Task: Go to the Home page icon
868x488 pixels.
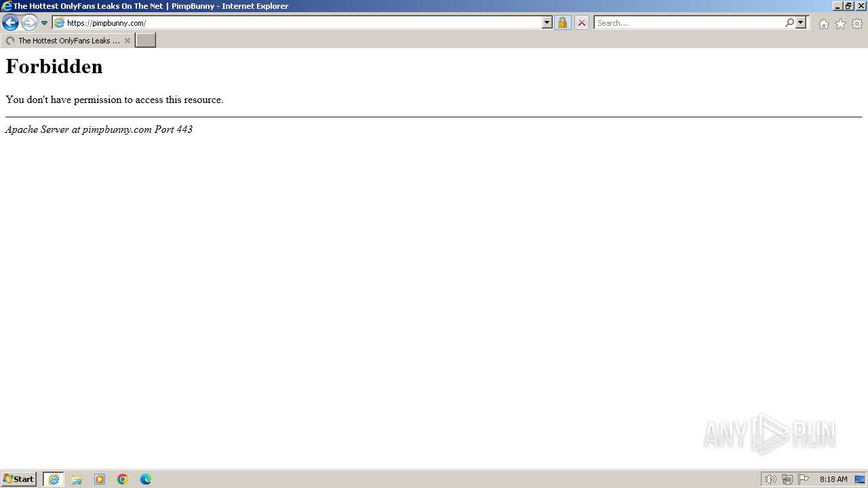Action: [x=823, y=24]
